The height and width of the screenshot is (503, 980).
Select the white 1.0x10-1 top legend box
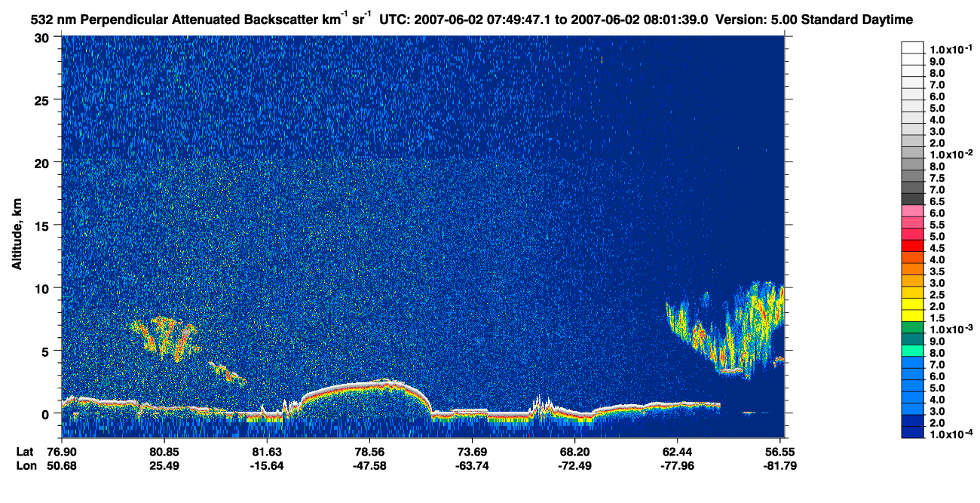click(913, 48)
